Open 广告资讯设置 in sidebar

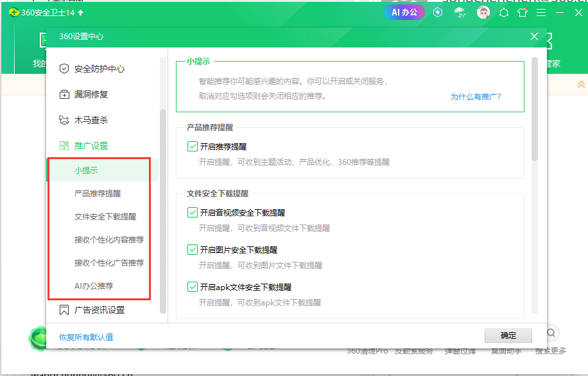click(99, 311)
